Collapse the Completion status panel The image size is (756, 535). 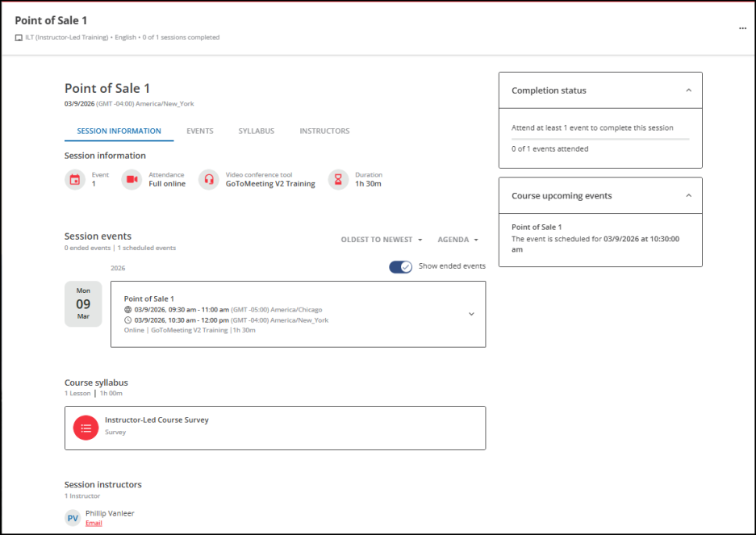(x=688, y=90)
